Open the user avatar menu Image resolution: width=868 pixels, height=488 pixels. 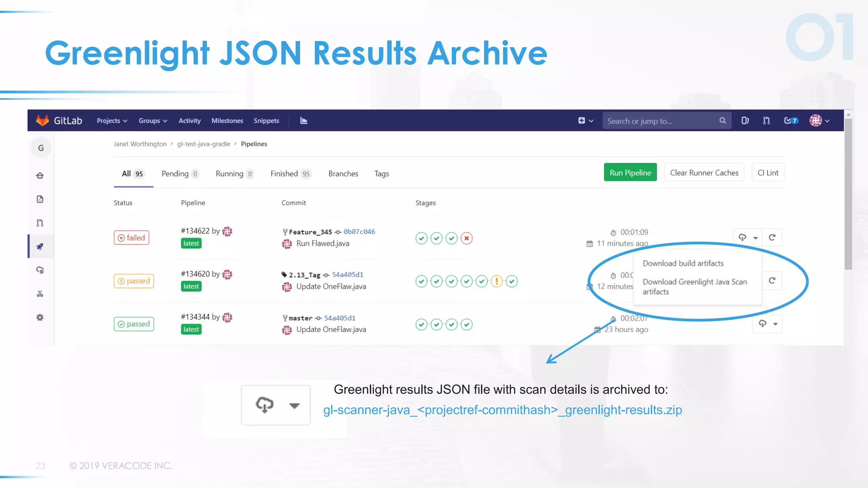819,121
